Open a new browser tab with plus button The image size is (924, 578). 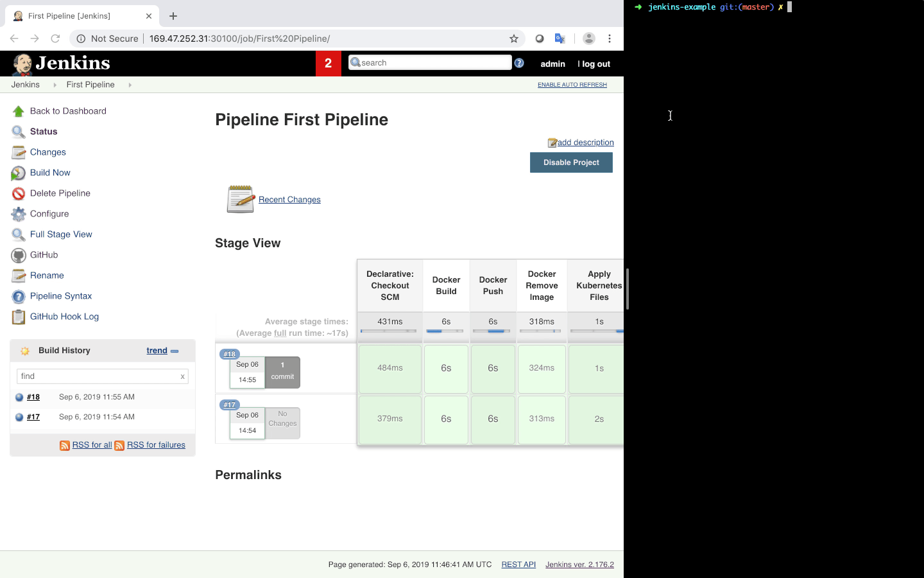tap(173, 16)
